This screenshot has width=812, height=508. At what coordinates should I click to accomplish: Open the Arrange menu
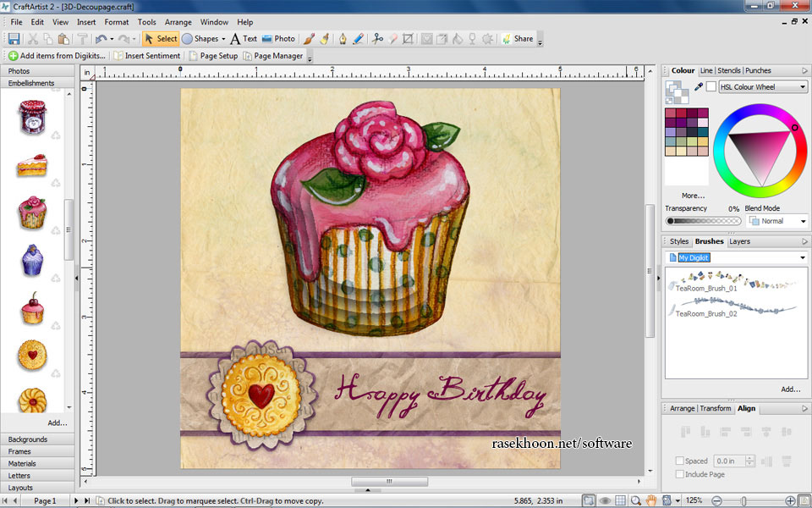(178, 22)
